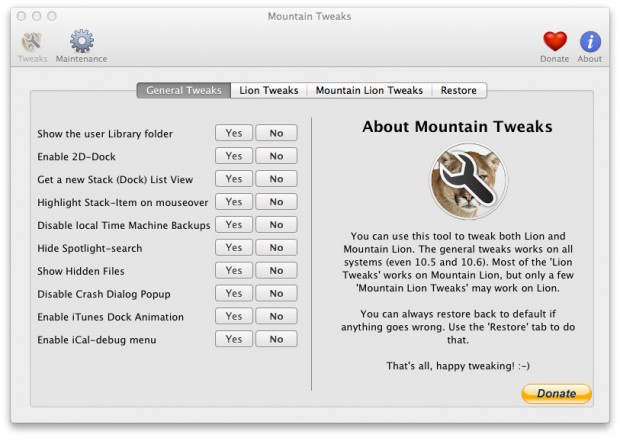Choose Yes for Enable 2D-Dock

point(234,156)
